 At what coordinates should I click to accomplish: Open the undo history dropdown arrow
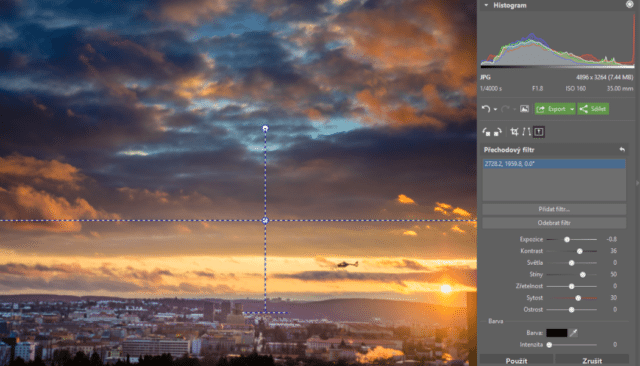point(495,109)
